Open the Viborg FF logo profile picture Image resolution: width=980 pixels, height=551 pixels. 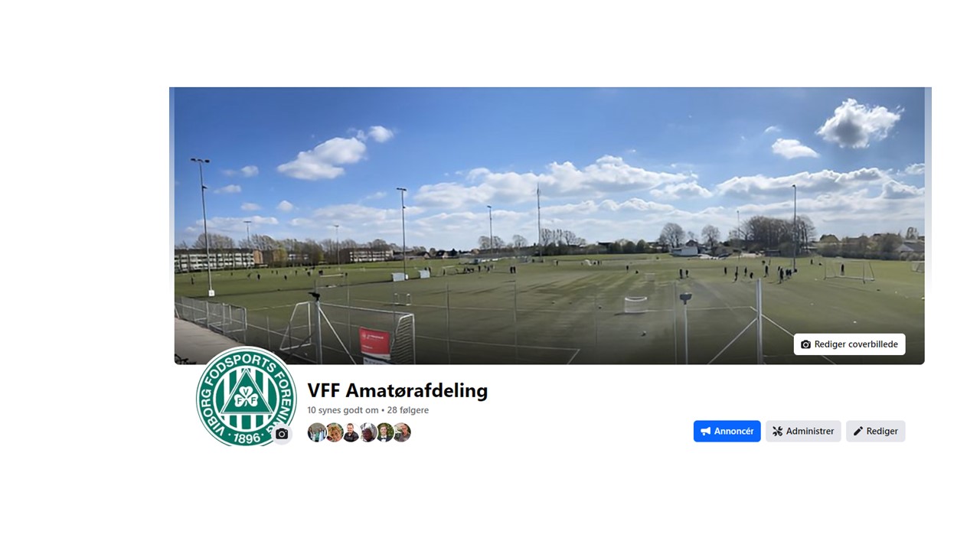(x=246, y=396)
